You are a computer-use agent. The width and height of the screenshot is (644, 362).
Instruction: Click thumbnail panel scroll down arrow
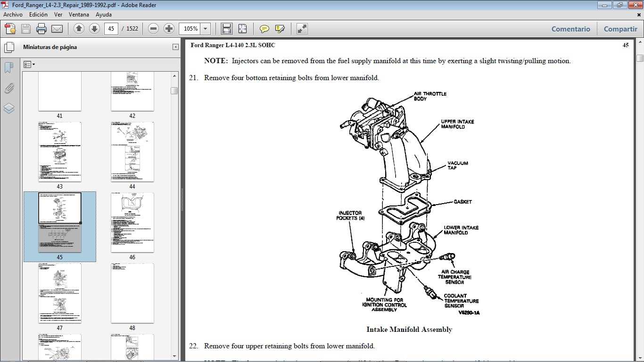point(174,356)
